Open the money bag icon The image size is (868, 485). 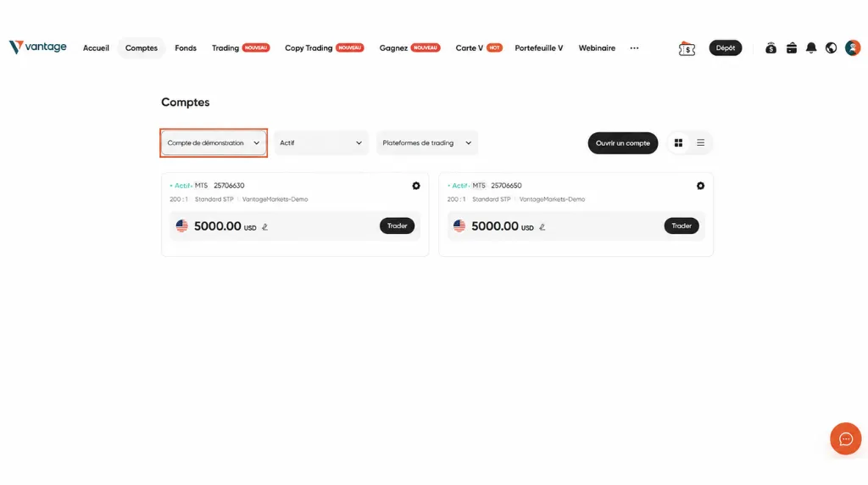[771, 48]
